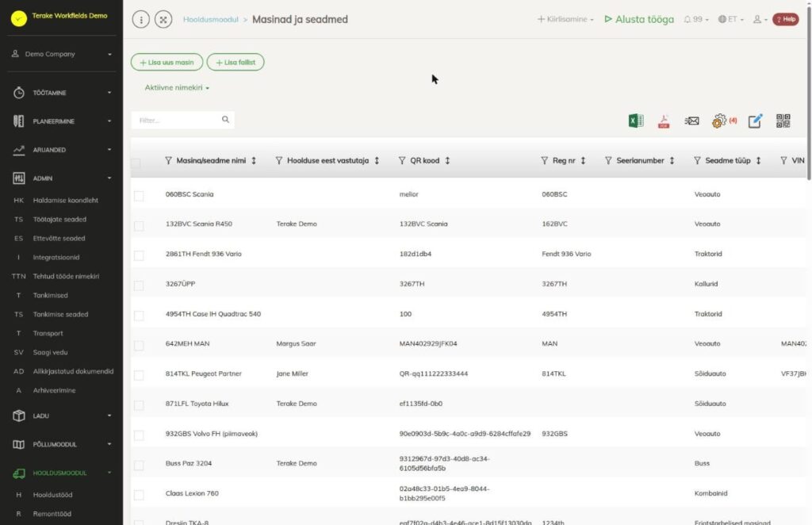The image size is (812, 525).
Task: Tick the checkbox for 132BVC Scania R450
Action: pyautogui.click(x=139, y=226)
